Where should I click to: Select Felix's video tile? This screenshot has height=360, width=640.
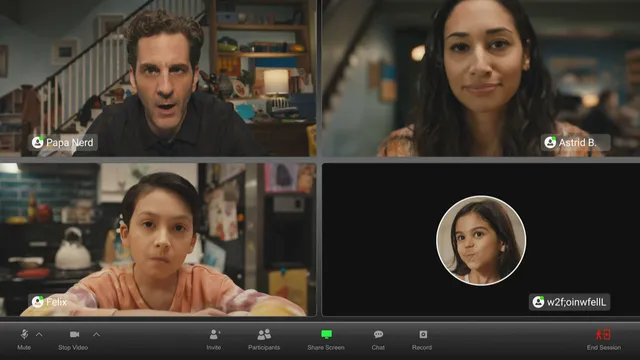158,240
